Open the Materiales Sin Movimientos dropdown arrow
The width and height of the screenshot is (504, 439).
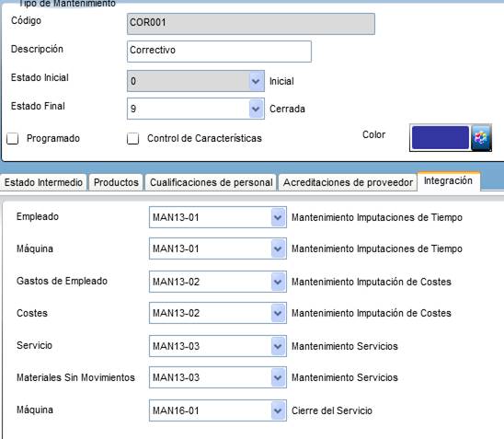pyautogui.click(x=278, y=377)
